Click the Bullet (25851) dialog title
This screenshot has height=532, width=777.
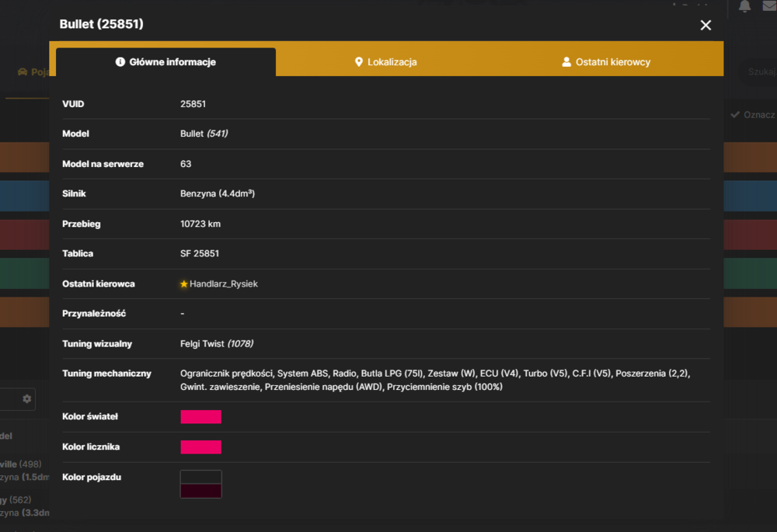(102, 24)
